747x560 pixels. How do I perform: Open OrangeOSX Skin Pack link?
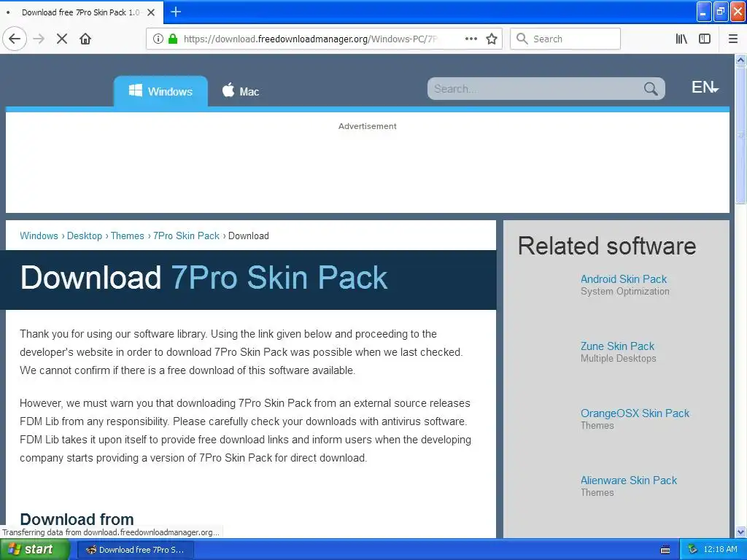[x=635, y=413]
